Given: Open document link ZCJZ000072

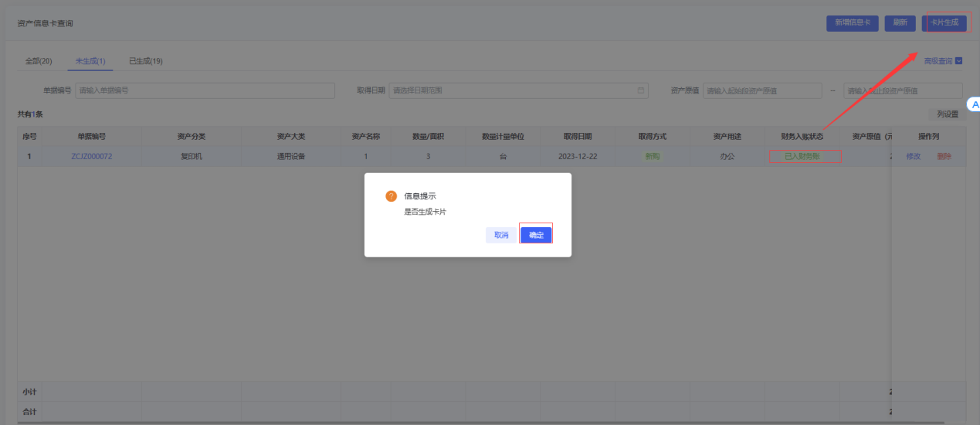Looking at the screenshot, I should [x=92, y=156].
